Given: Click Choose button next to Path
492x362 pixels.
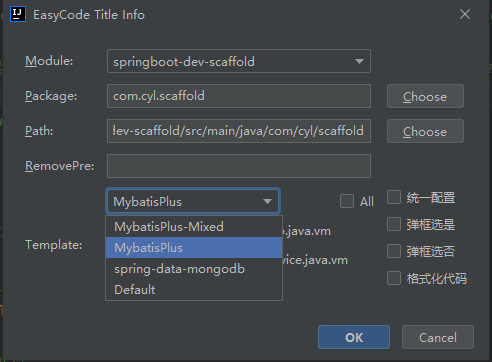Looking at the screenshot, I should coord(425,131).
